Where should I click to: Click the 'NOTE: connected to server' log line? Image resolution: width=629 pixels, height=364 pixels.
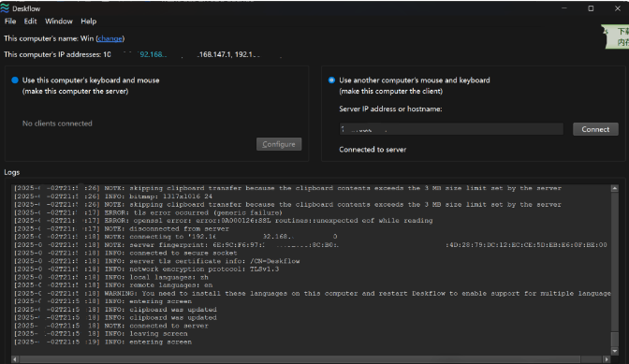tap(111, 326)
